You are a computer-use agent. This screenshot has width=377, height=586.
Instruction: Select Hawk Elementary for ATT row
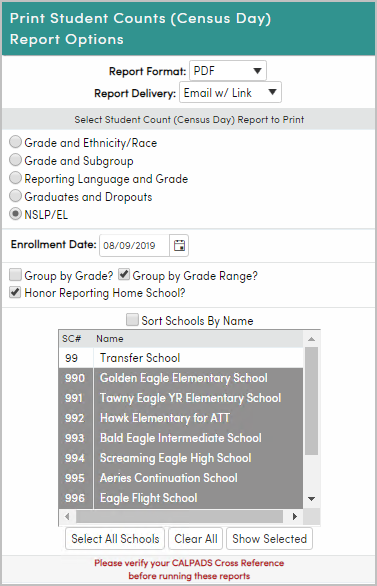tap(181, 418)
